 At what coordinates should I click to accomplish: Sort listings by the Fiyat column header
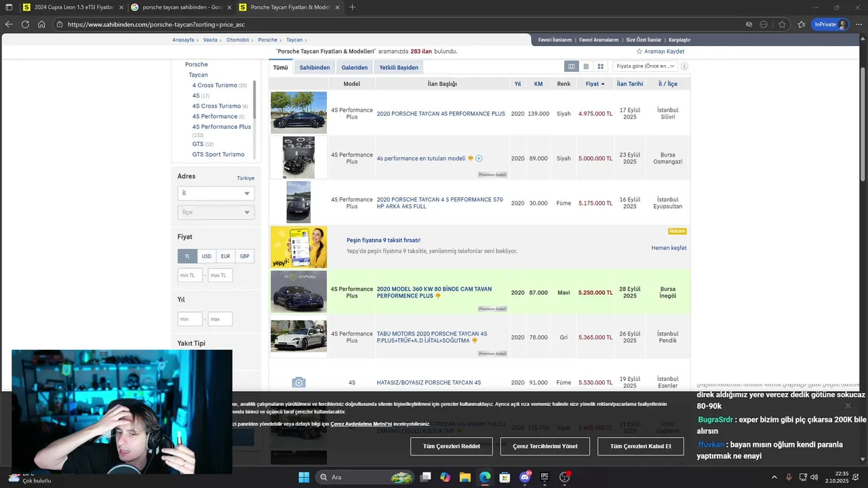(x=595, y=84)
